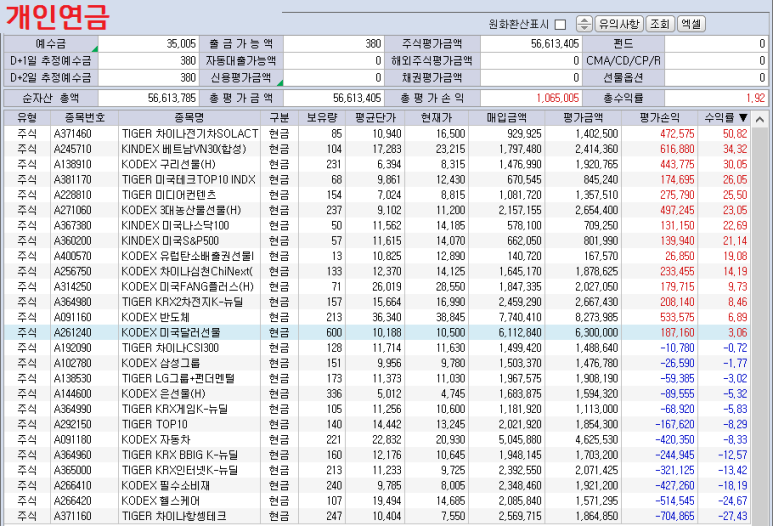Select the KODEX 3대농산물선물(H) row

(x=377, y=210)
